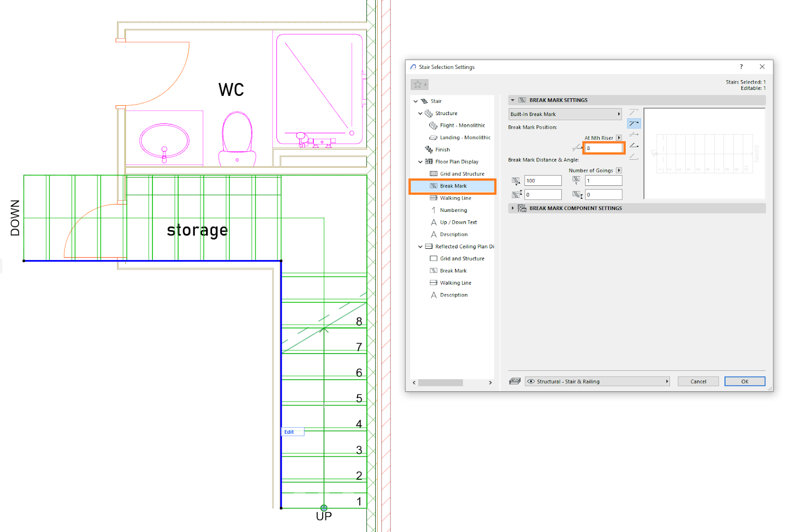
Task: Click the Cancel button
Action: point(698,382)
